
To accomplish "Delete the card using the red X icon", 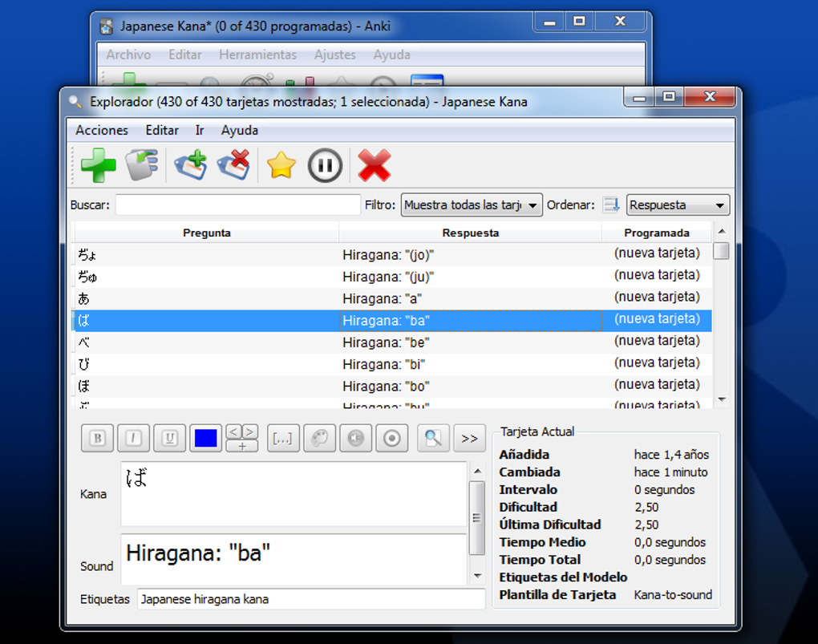I will (375, 165).
